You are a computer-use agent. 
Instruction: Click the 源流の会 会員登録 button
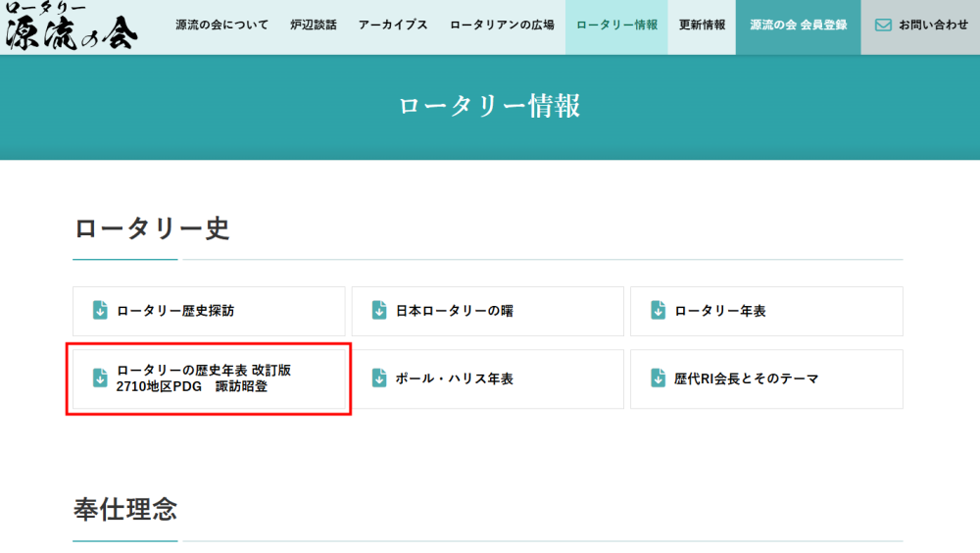pos(798,26)
